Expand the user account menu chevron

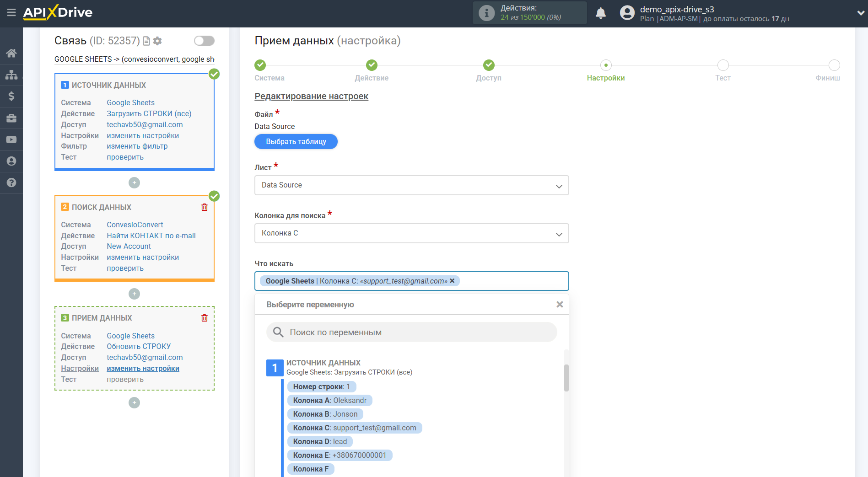[x=860, y=13]
